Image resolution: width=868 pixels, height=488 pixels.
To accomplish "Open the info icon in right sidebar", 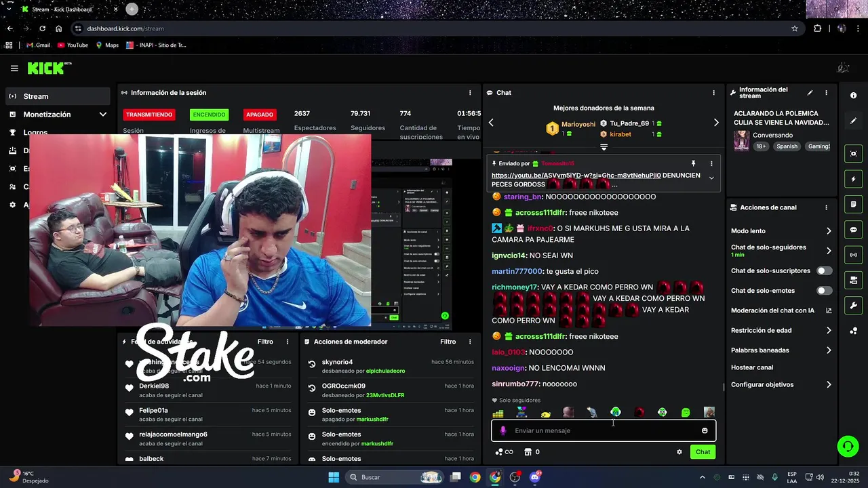I will pyautogui.click(x=853, y=96).
